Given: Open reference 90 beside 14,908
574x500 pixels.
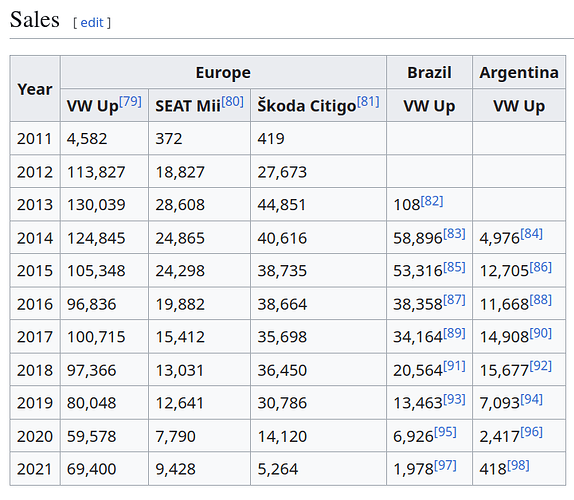Looking at the screenshot, I should [541, 333].
